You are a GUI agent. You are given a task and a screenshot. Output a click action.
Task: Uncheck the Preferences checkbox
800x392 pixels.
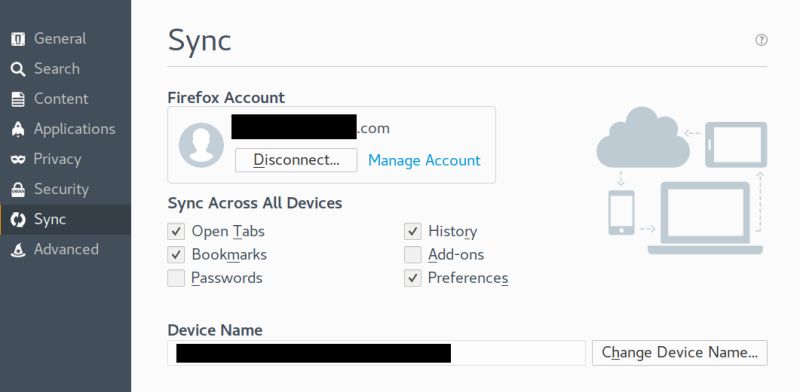coord(413,278)
